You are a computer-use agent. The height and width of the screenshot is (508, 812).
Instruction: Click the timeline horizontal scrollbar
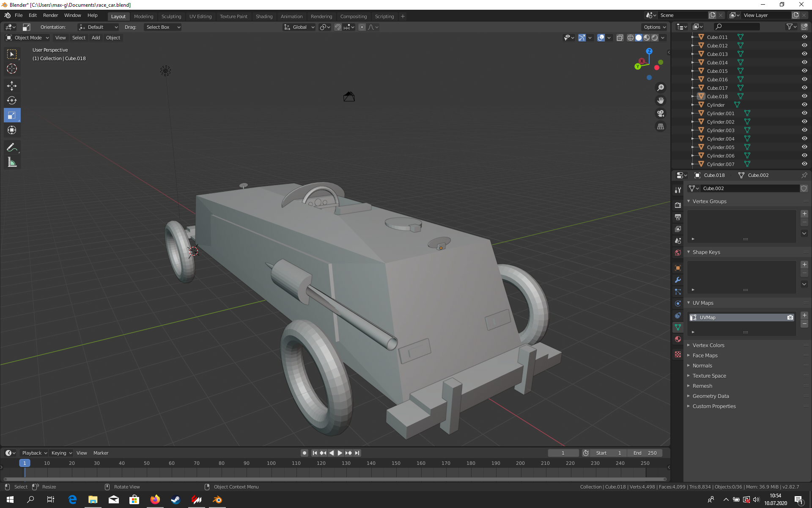click(335, 479)
